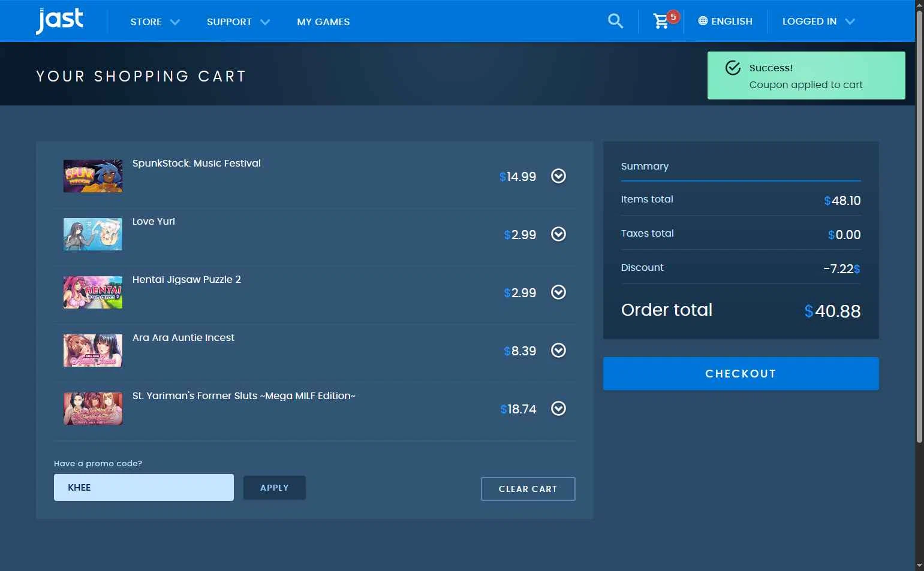Open St. Yariman's Former Sluts title link
924x571 pixels.
(x=243, y=395)
